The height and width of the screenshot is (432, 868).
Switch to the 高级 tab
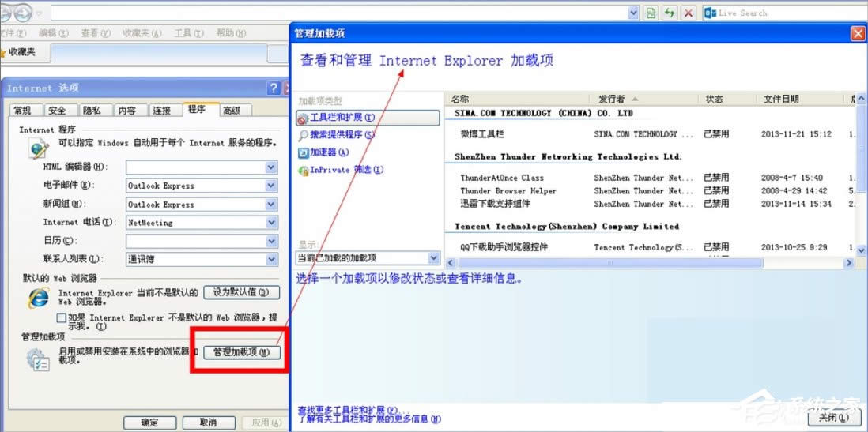pos(232,111)
